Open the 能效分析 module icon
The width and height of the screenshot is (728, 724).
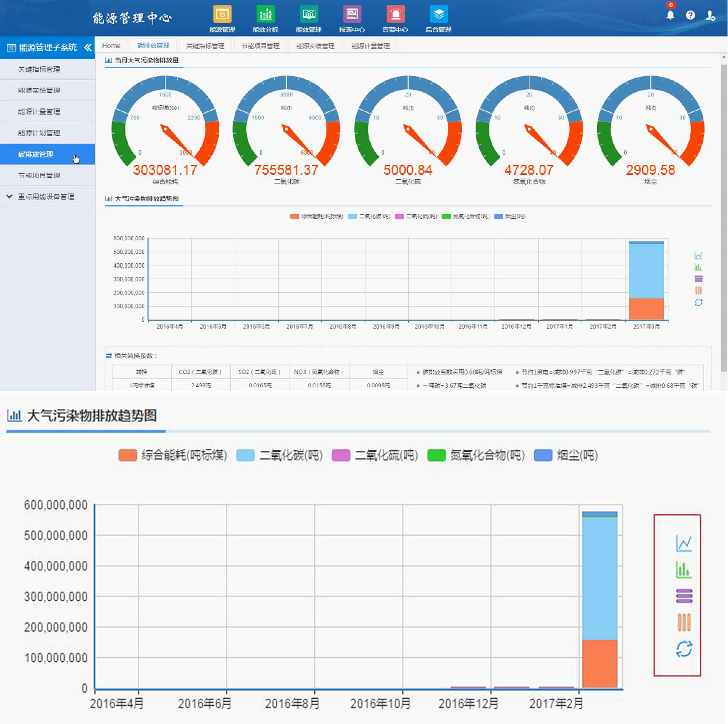pyautogui.click(x=265, y=15)
